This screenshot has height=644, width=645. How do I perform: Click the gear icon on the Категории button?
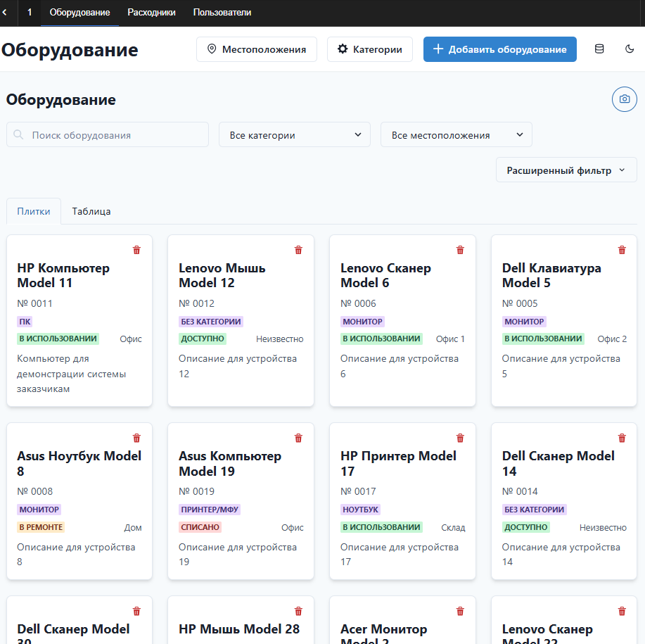tap(343, 49)
